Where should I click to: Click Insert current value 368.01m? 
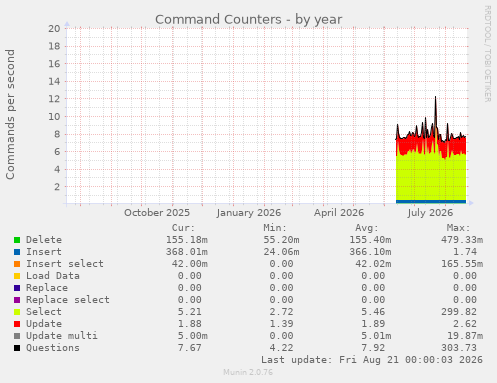(x=187, y=252)
